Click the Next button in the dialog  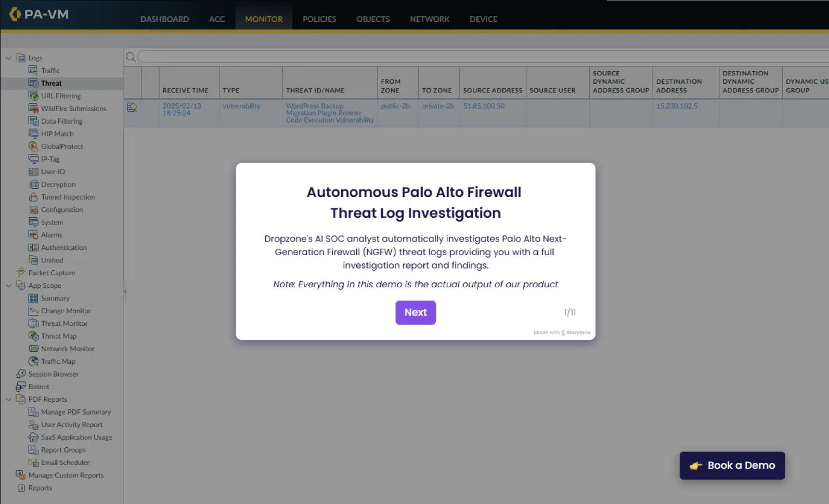[416, 312]
